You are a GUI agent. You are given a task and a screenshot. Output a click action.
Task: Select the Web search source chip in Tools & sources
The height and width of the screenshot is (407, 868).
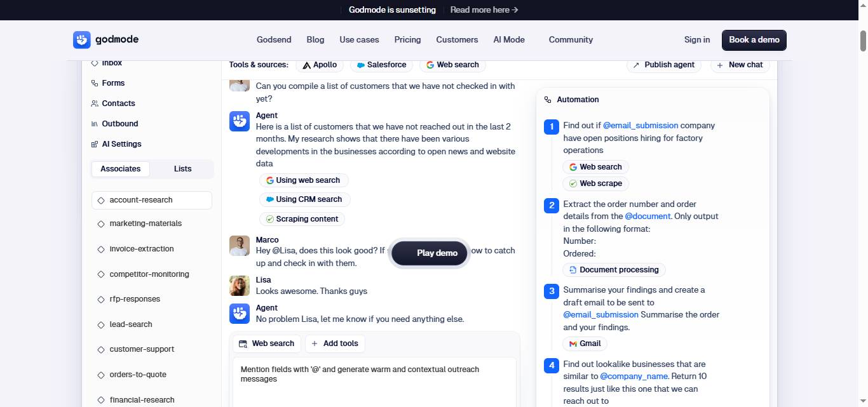click(452, 65)
